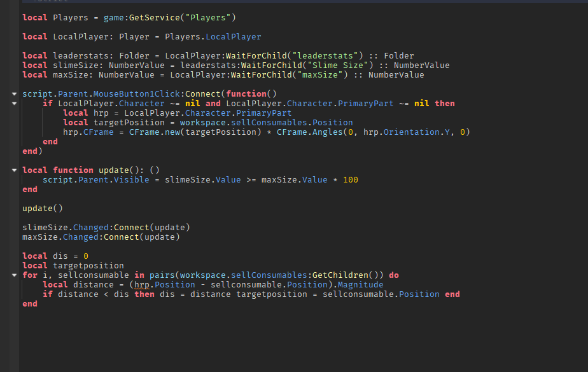Click Changed on the slimeSize.Changed line

point(91,228)
